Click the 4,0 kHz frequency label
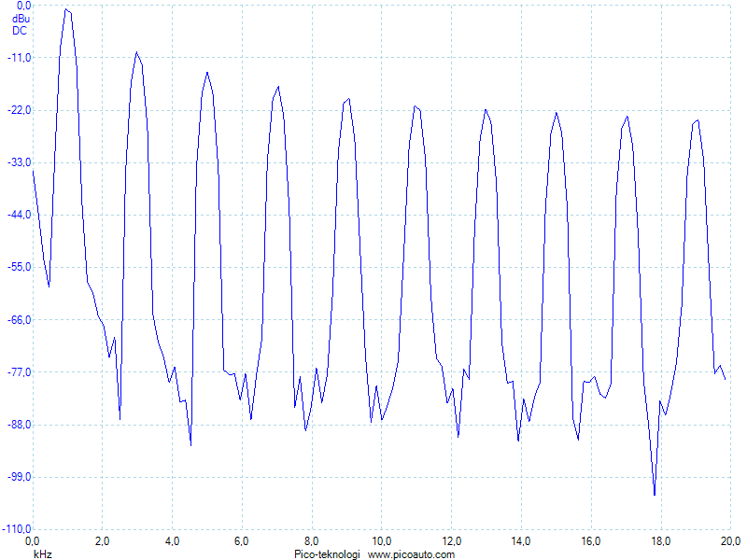Image resolution: width=747 pixels, height=560 pixels. [172, 541]
